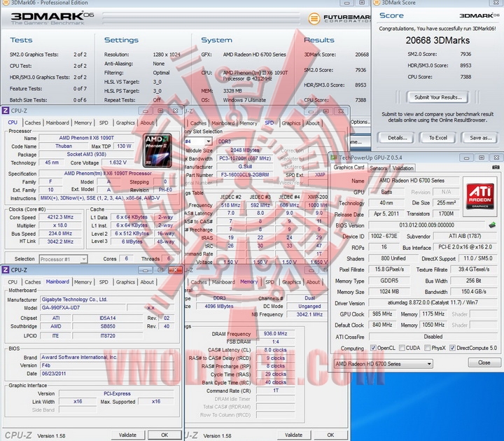This screenshot has width=504, height=441.
Task: Click Validate in CPU-Z Memory window
Action: (x=294, y=435)
